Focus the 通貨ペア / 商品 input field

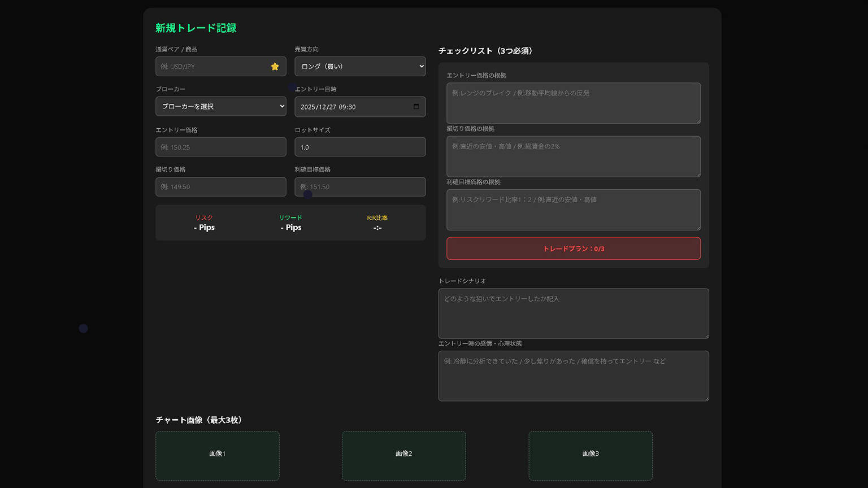(x=212, y=67)
